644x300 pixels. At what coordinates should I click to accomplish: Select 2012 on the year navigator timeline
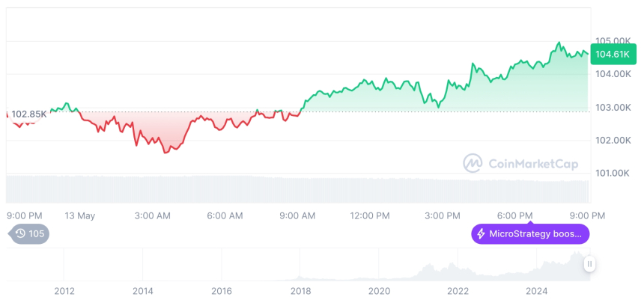(64, 291)
